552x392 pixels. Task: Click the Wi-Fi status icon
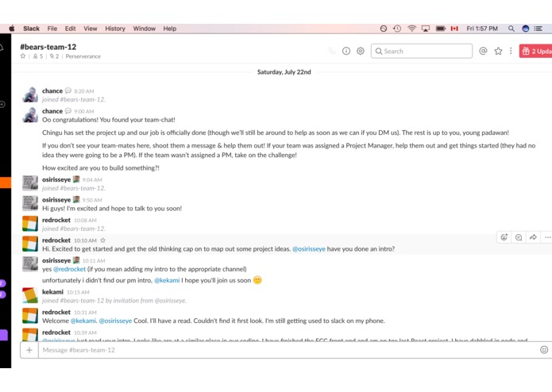[x=411, y=29]
